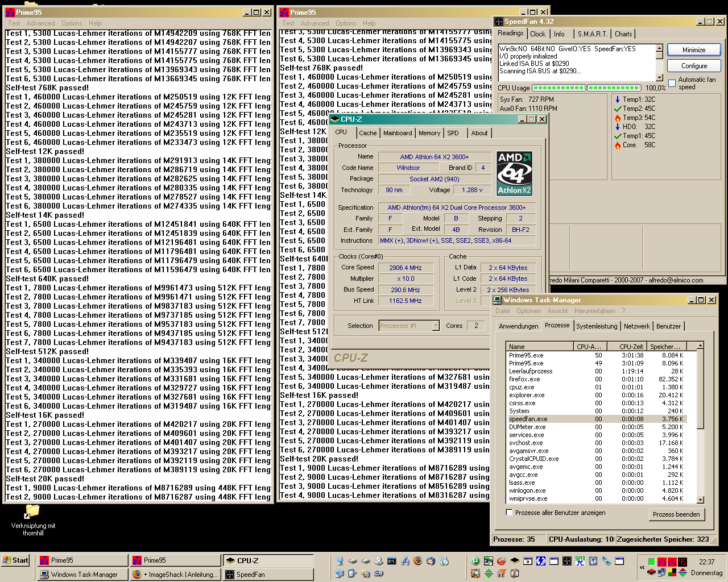Open the Start menu
This screenshot has height=582, width=728.
[x=15, y=560]
